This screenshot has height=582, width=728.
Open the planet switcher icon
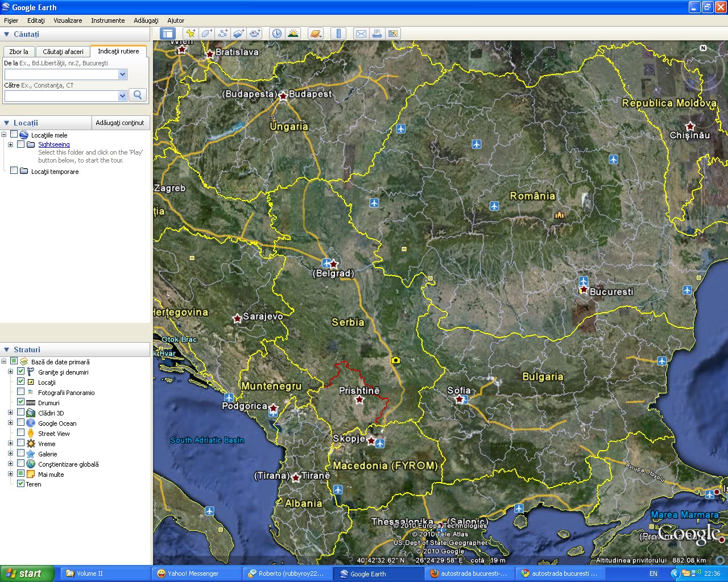316,34
